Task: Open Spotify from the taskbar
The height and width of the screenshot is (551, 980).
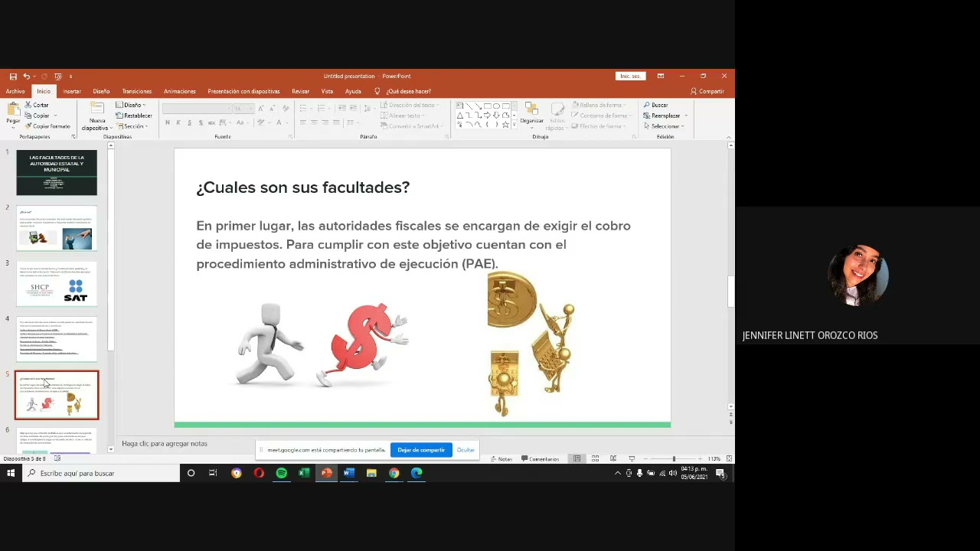Action: click(281, 473)
